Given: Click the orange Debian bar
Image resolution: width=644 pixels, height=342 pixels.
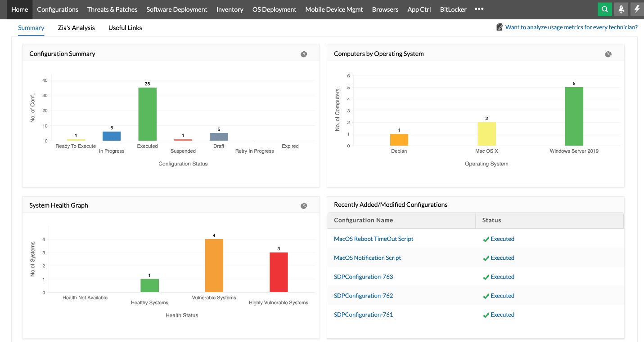Looking at the screenshot, I should (399, 140).
